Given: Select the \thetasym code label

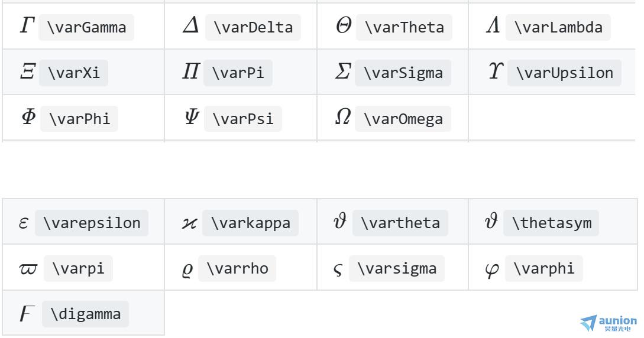Looking at the screenshot, I should (x=551, y=223).
